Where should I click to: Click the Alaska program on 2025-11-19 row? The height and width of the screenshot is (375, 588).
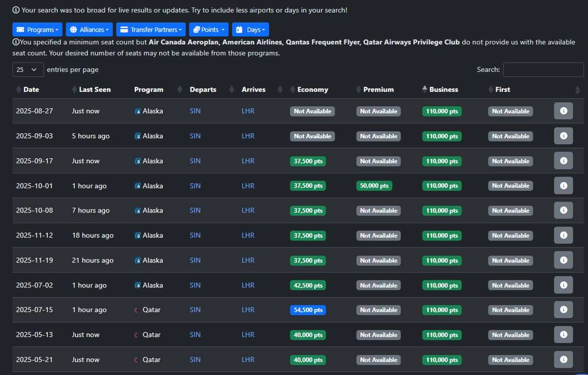click(149, 260)
